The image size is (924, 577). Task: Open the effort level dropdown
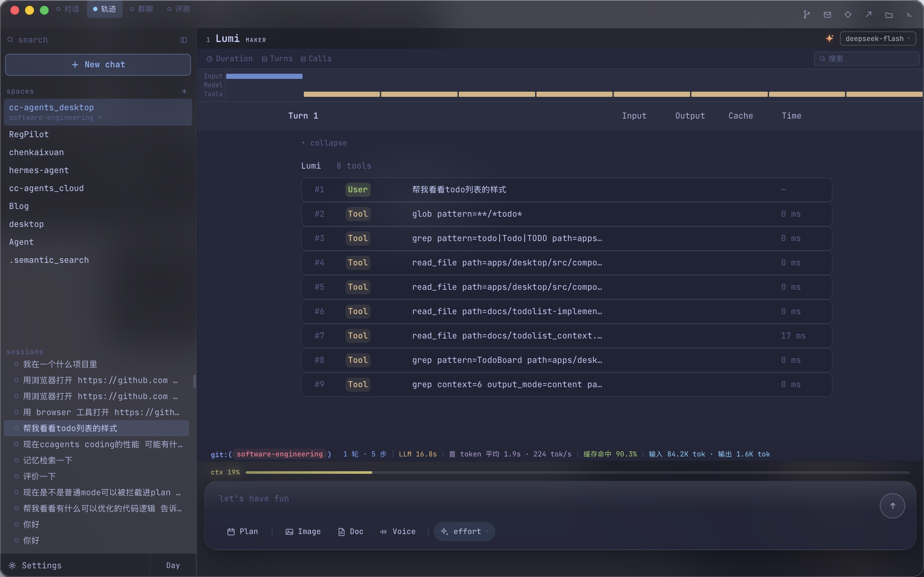tap(464, 531)
